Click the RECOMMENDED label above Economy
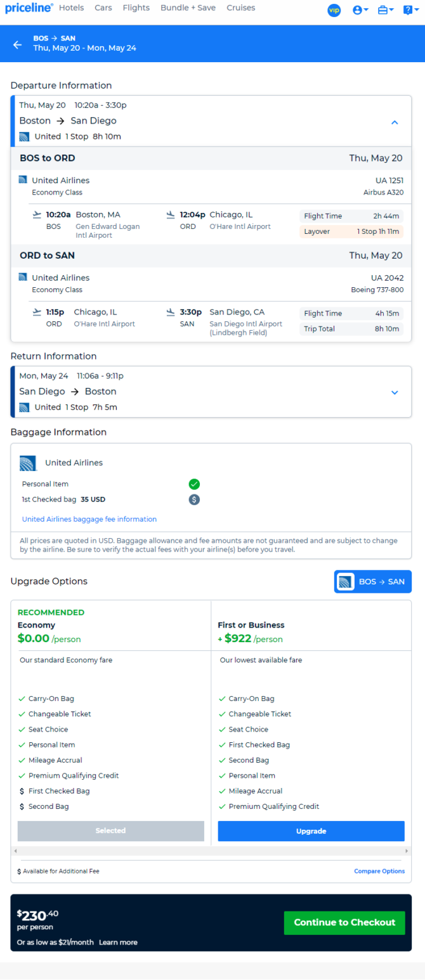This screenshot has width=425, height=980. click(51, 613)
